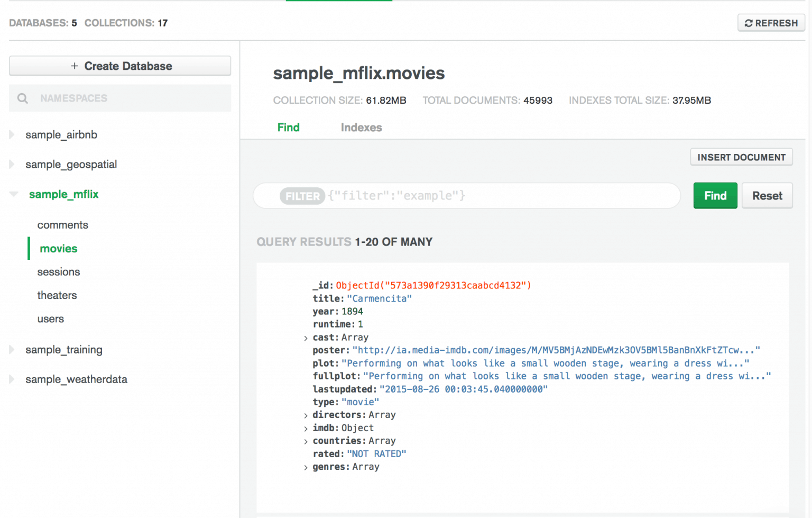Click the search magnifier icon in namespaces
812x518 pixels.
23,98
